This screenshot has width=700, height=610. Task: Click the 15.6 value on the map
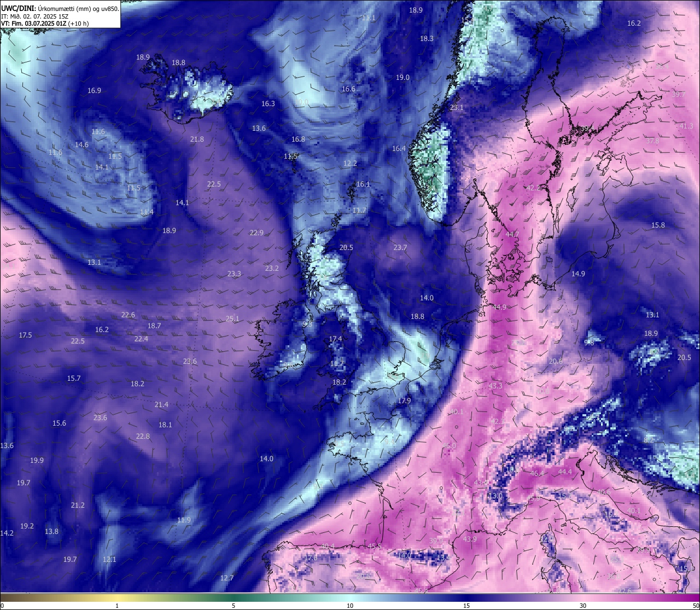(59, 423)
